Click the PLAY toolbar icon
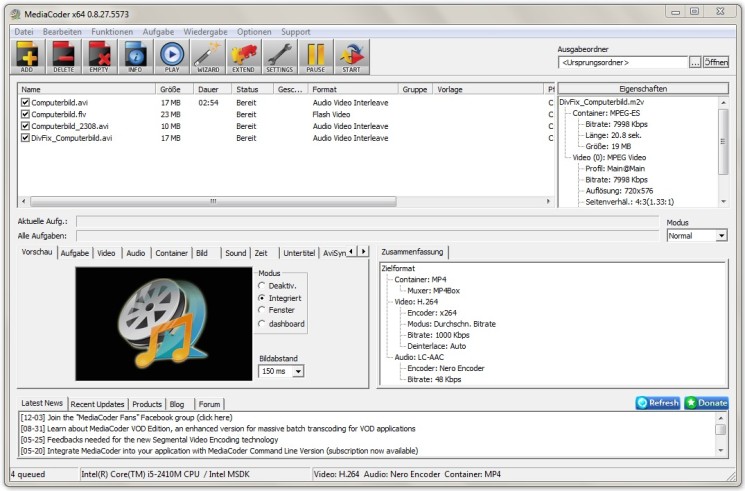 pos(172,57)
